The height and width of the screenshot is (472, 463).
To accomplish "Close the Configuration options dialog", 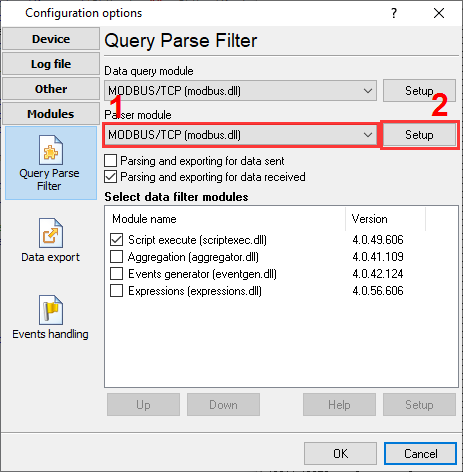I will [x=439, y=13].
